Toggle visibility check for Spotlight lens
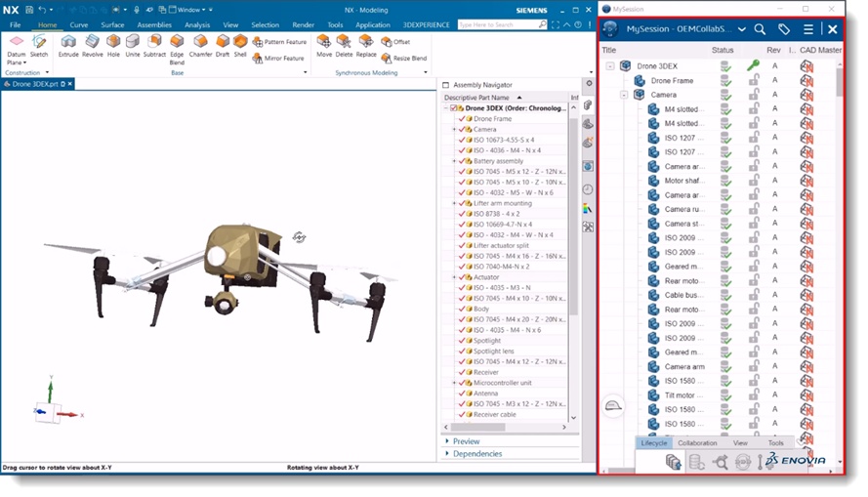The height and width of the screenshot is (497, 868). 462,351
